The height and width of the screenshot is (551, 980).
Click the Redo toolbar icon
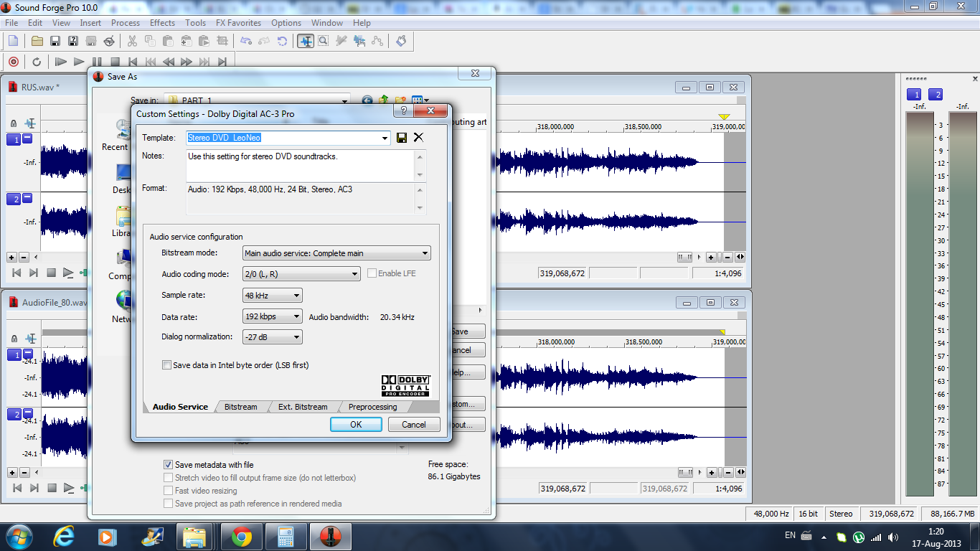(265, 41)
